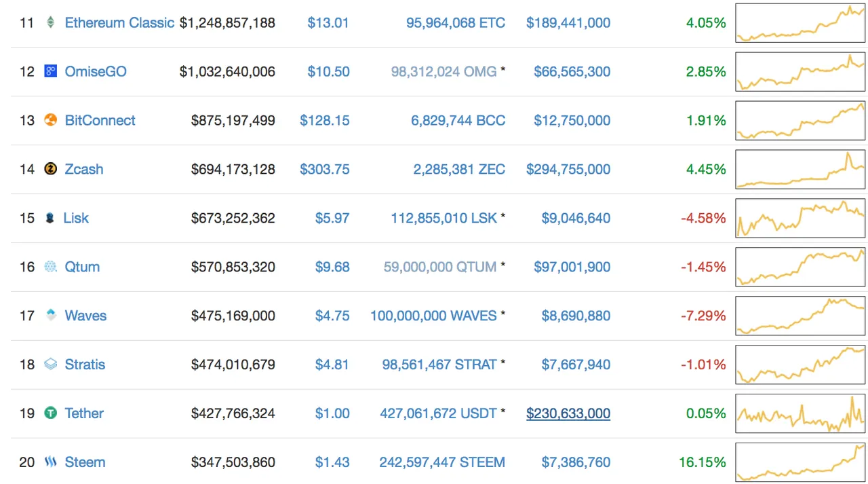Screen dimensions: 868x484
Task: Open the Qtum coin page
Action: tap(82, 267)
